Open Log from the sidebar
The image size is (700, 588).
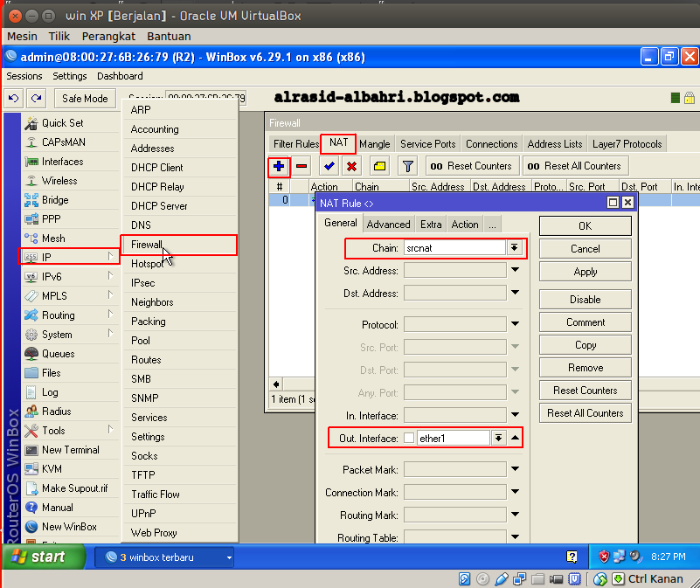[50, 392]
